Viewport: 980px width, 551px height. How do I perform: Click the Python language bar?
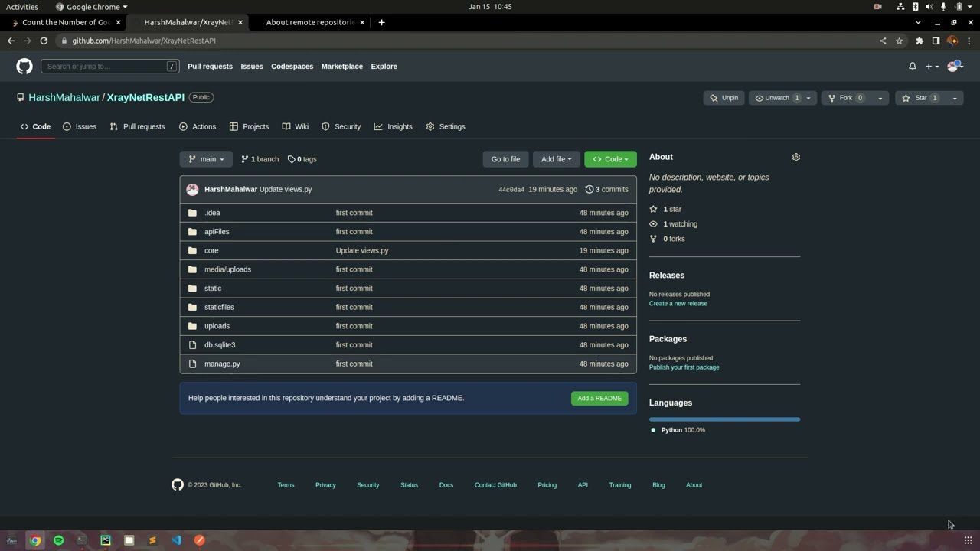[x=724, y=419]
